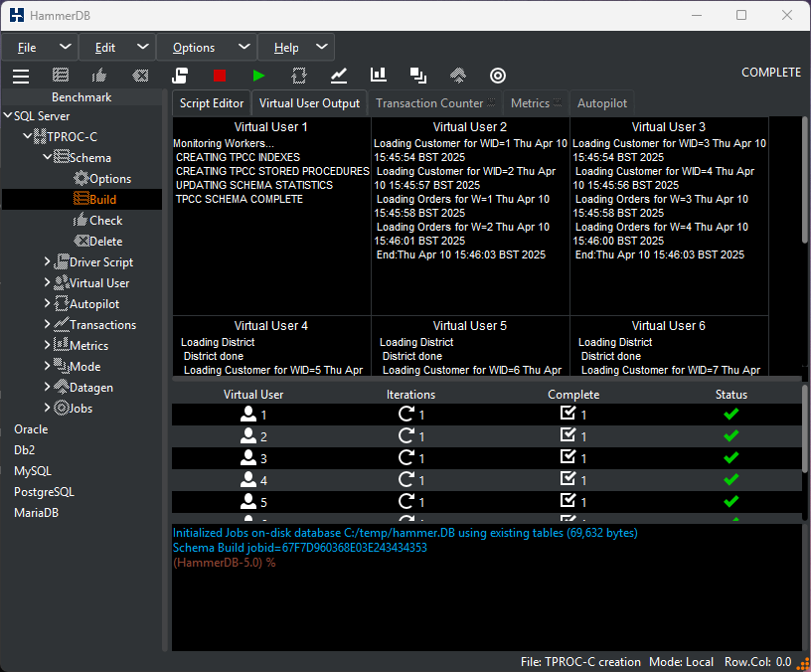Open the File menu
Viewport: 811px width, 672px height.
point(41,48)
